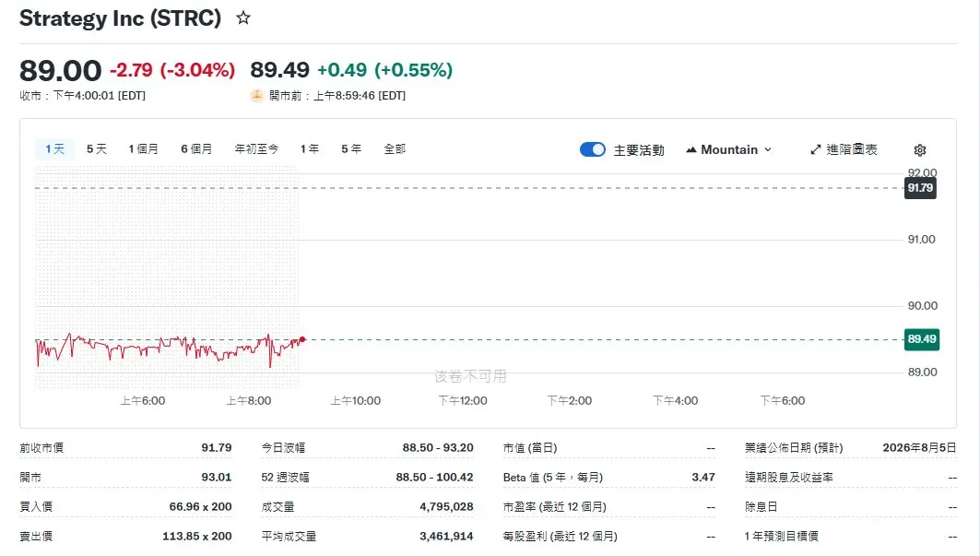Click the 91.79 previous close price marker
This screenshot has height=556, width=980.
pos(920,187)
